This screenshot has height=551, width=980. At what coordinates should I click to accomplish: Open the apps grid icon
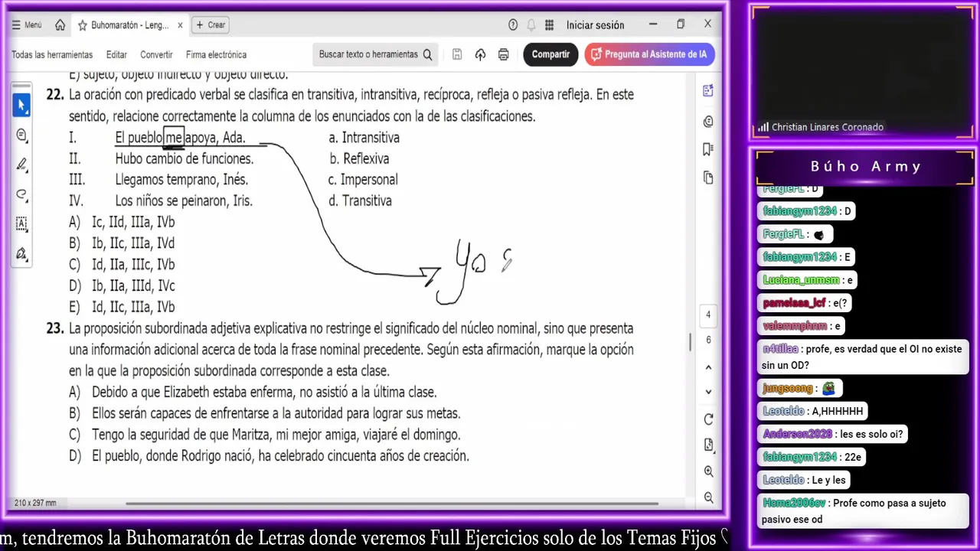549,25
